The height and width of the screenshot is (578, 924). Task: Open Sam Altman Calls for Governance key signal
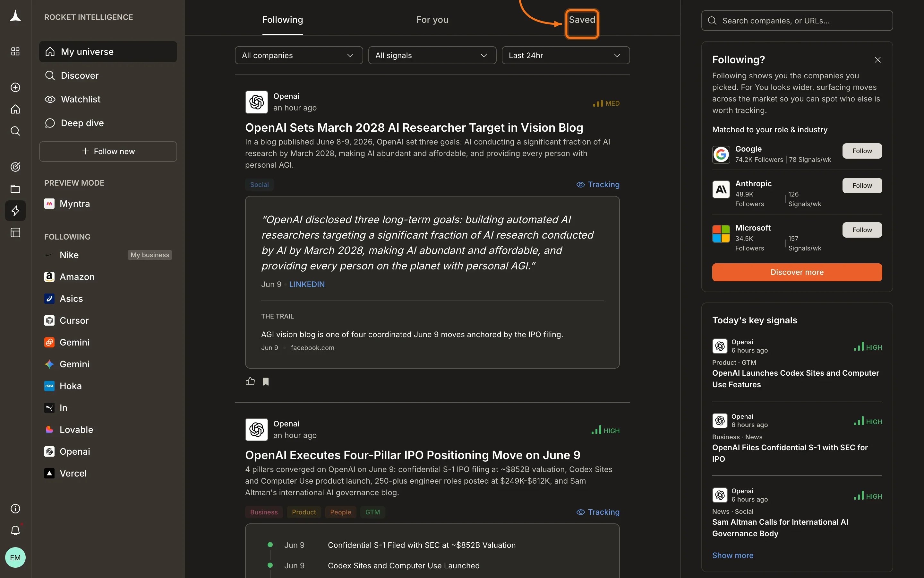(x=780, y=528)
